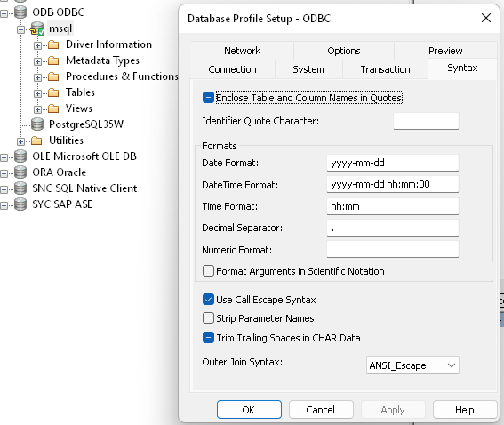Confirm with the OK button
The width and height of the screenshot is (504, 425).
(249, 410)
